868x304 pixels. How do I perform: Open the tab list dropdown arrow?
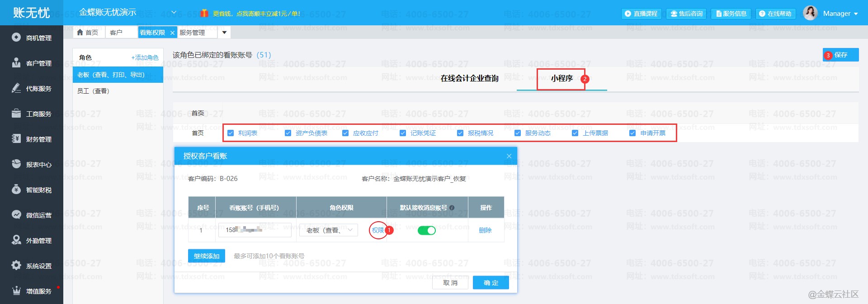coord(224,33)
